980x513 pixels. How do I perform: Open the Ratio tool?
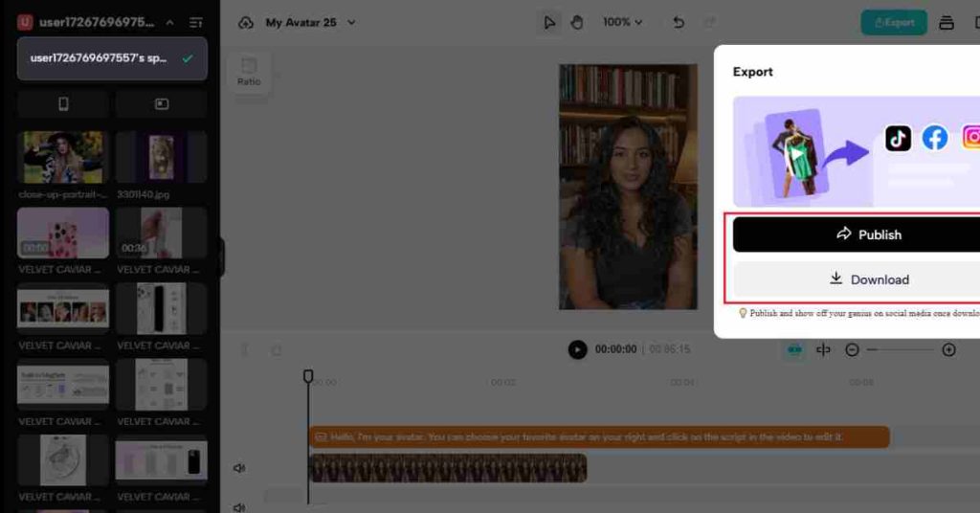[249, 72]
